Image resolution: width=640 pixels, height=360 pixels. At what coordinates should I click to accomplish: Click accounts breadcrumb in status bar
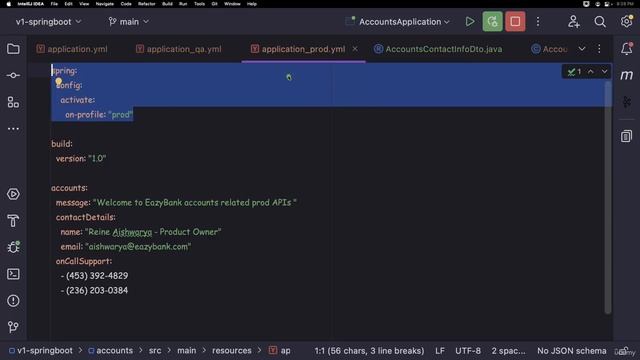pos(111,351)
